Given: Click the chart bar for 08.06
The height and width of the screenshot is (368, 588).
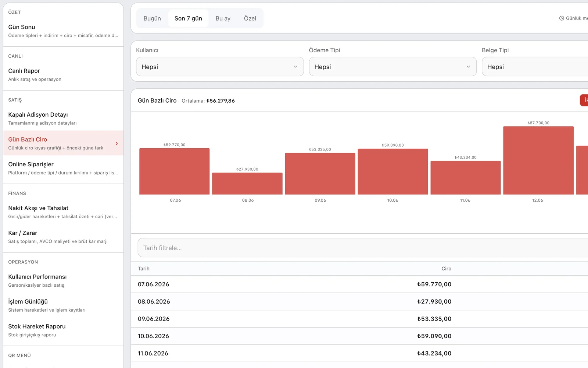Looking at the screenshot, I should click(x=247, y=184).
